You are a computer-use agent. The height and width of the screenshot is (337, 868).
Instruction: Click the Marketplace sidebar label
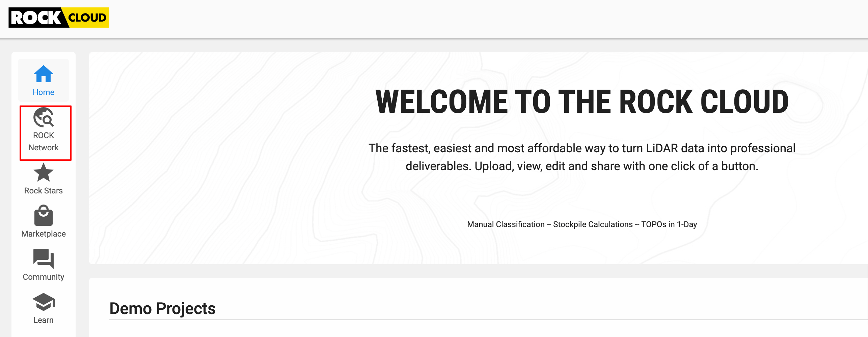click(44, 234)
